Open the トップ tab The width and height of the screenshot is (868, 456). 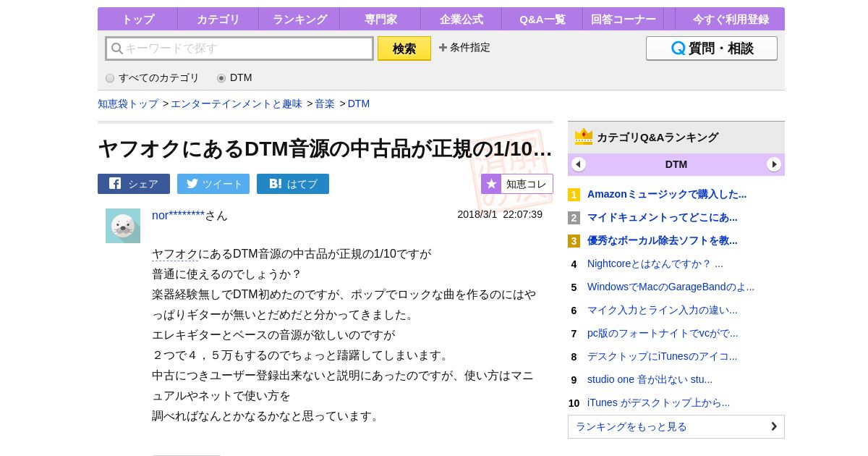[137, 20]
